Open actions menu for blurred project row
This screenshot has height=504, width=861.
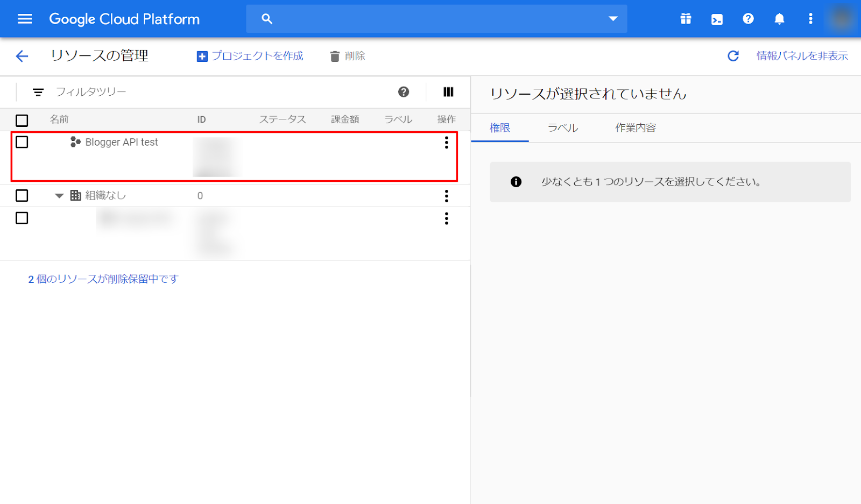(446, 218)
